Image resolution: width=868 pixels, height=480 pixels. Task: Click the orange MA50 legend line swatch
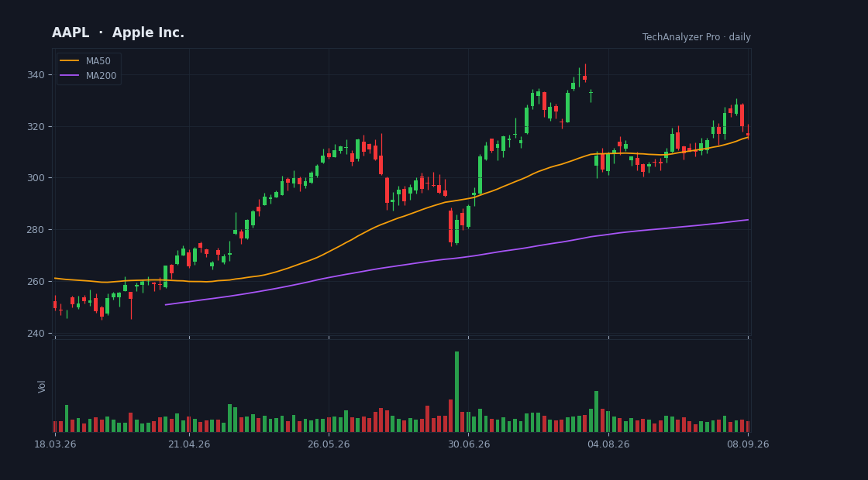[x=69, y=61]
